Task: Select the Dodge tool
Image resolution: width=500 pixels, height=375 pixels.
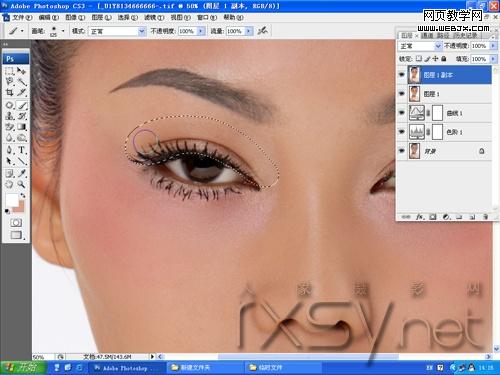Action: 21,138
